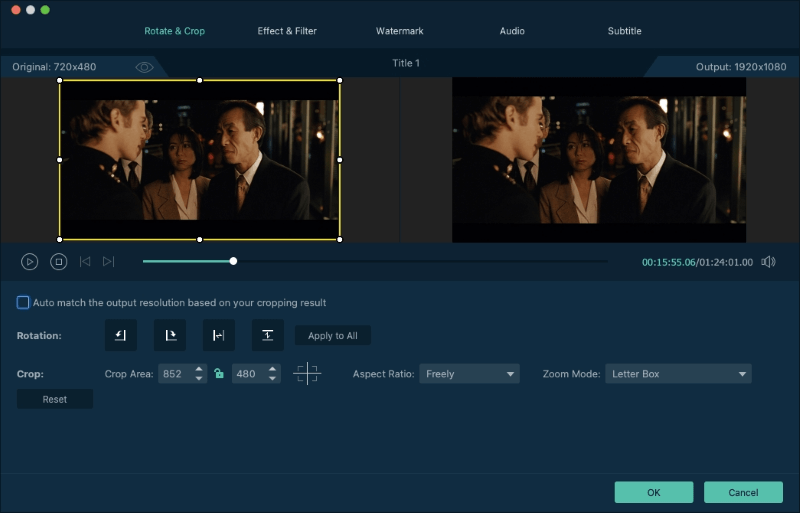800x513 pixels.
Task: Switch to the Audio tab
Action: coord(512,31)
